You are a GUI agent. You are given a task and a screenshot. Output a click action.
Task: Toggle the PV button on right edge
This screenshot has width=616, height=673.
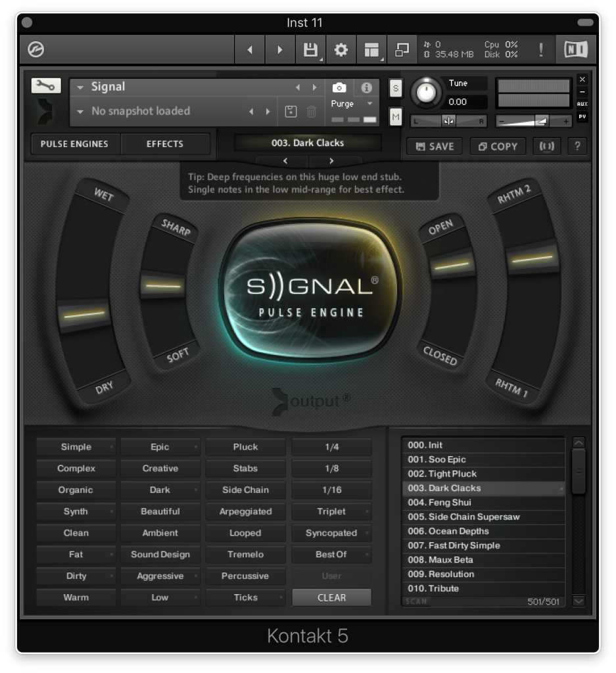(582, 117)
